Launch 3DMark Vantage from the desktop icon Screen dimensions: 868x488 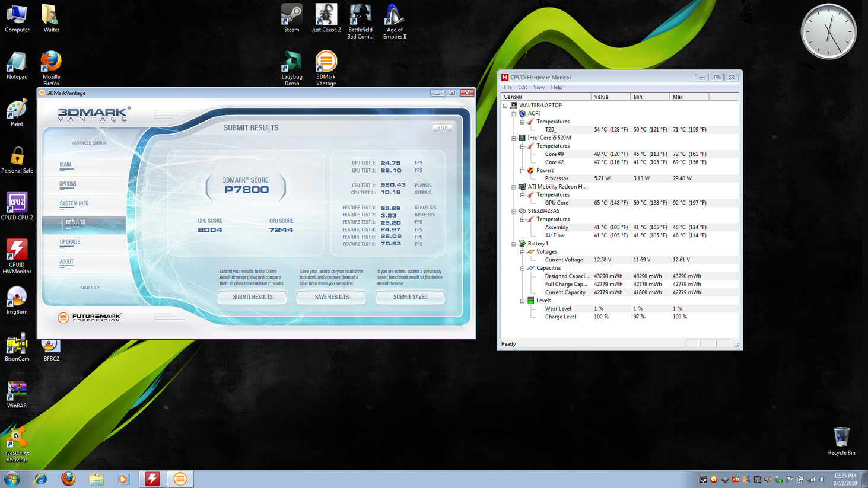click(x=326, y=63)
